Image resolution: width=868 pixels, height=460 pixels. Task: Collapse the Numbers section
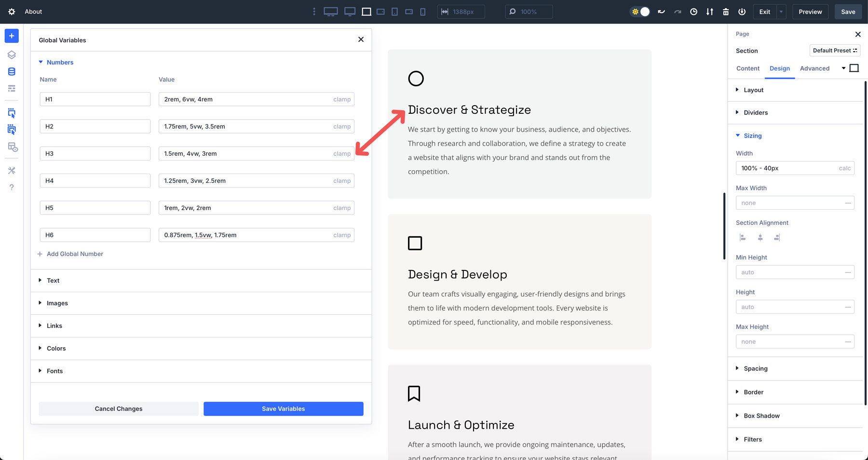(41, 62)
